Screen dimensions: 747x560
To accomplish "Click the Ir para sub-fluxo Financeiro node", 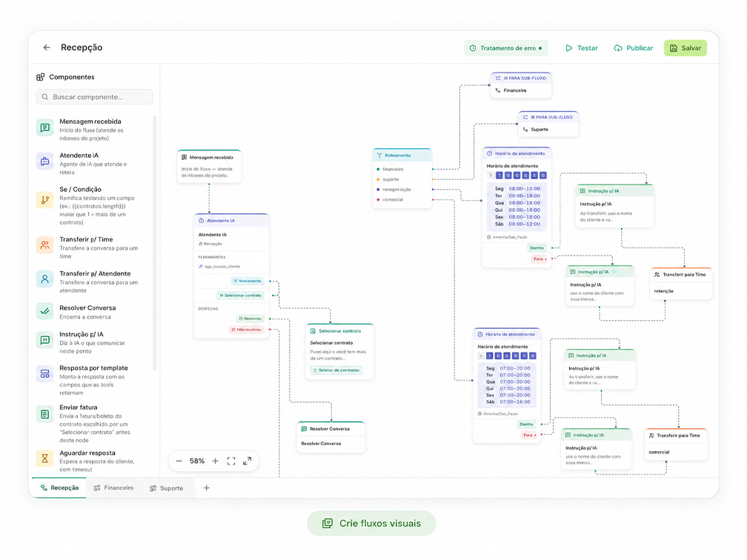I will point(521,85).
